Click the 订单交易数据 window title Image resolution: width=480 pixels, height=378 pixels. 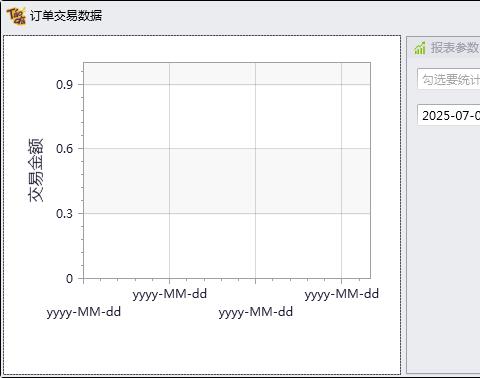pyautogui.click(x=66, y=16)
